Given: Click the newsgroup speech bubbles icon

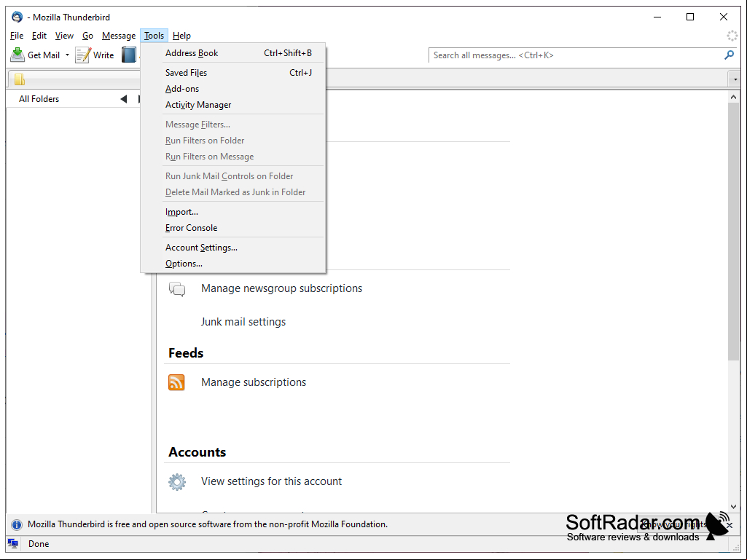Looking at the screenshot, I should point(177,289).
